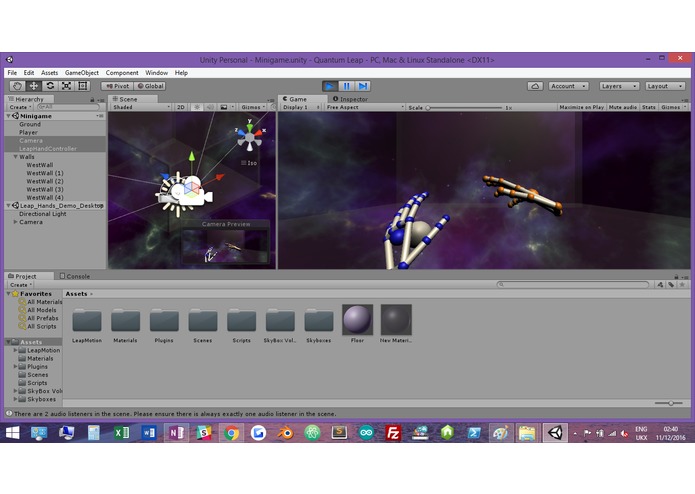Open Unity Cloud services
Image resolution: width=695 pixels, height=494 pixels.
coord(535,86)
